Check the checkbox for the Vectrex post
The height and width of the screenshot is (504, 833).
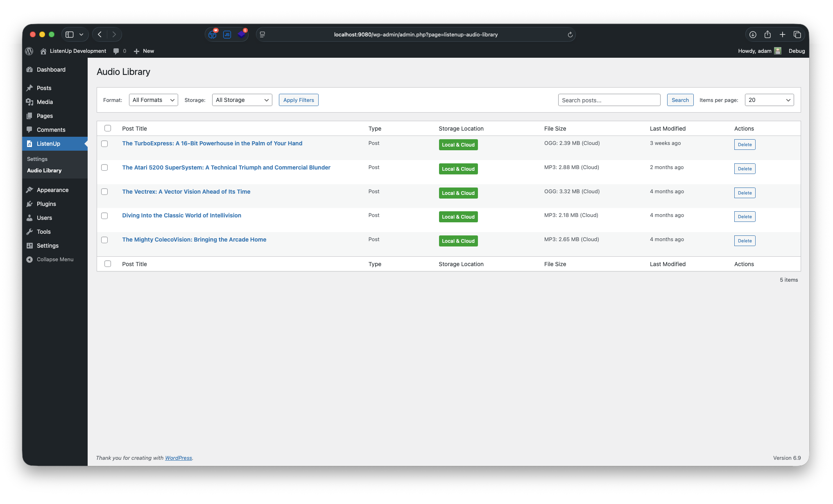(x=104, y=192)
